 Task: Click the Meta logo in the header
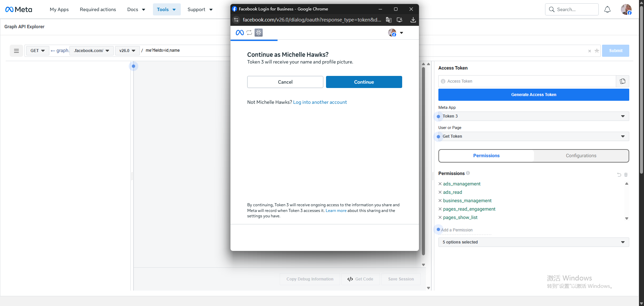click(x=19, y=9)
